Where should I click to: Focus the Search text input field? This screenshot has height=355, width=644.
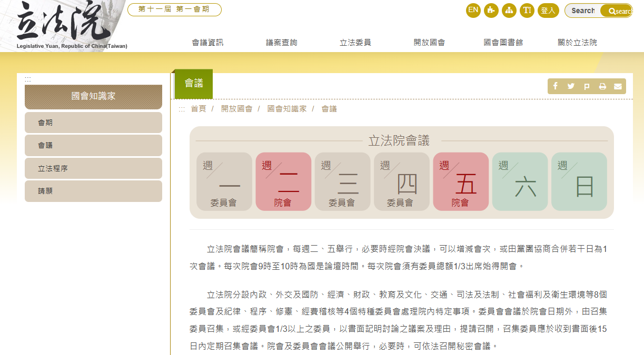click(583, 11)
